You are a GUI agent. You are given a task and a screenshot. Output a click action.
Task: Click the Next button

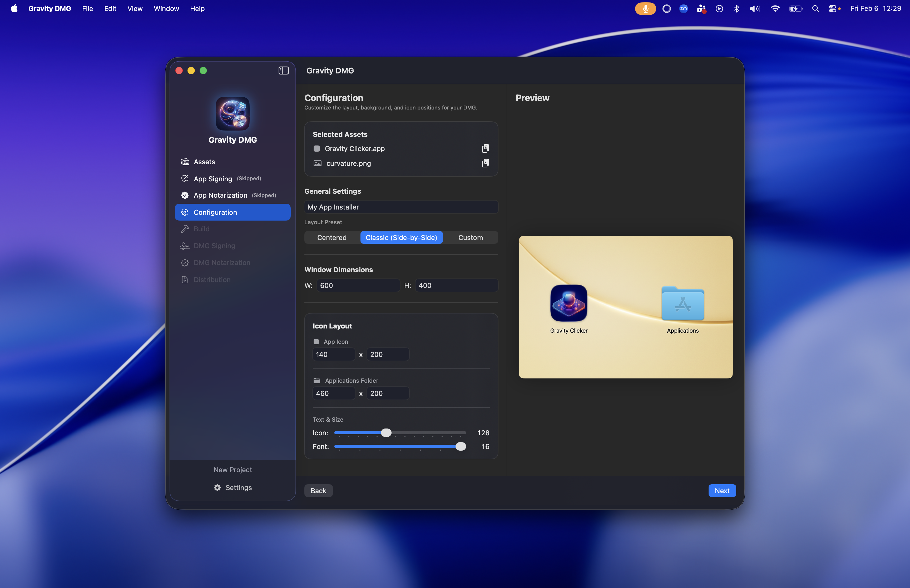(x=722, y=491)
